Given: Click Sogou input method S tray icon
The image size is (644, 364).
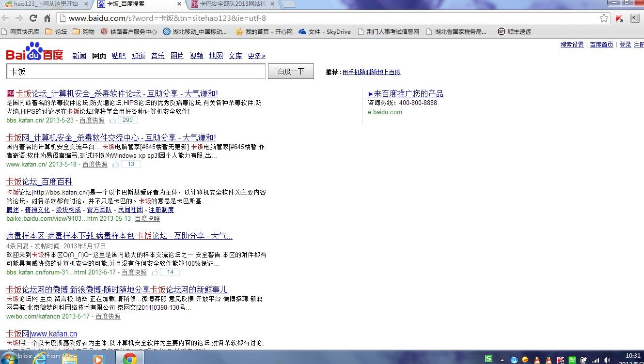Looking at the screenshot, I should click(489, 358).
